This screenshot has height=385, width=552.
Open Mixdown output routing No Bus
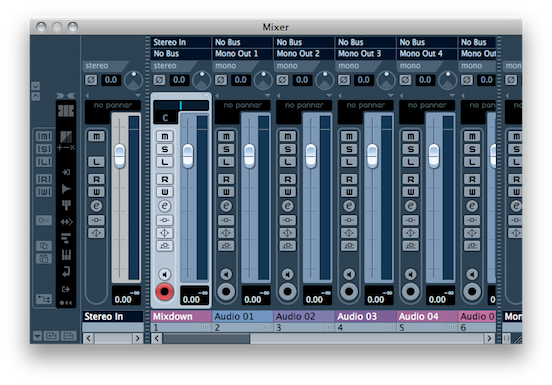(181, 54)
